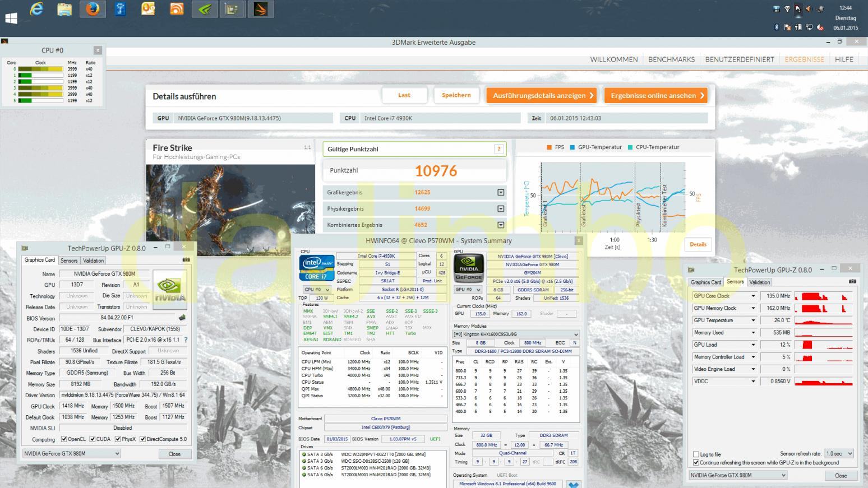Open the GPU Core Clock sensor dropdown

[x=753, y=296]
